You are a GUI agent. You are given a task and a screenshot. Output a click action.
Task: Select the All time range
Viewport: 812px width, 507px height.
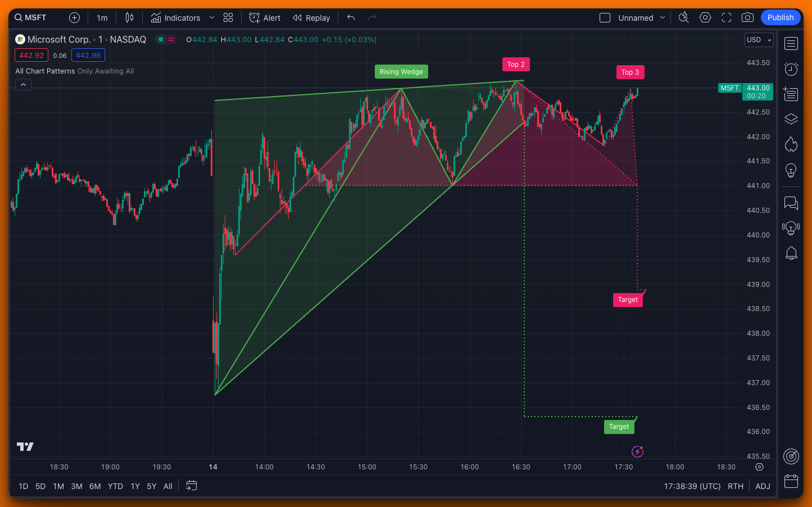coord(168,486)
